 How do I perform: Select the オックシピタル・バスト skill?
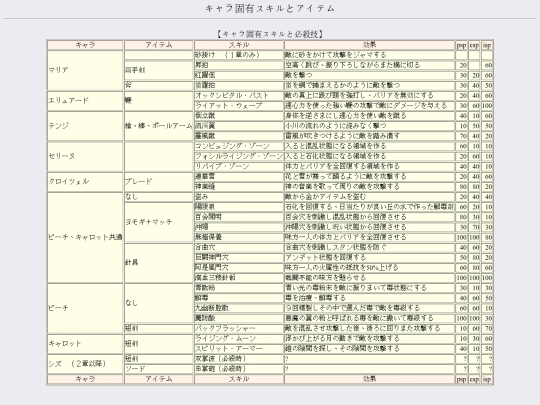239,95
